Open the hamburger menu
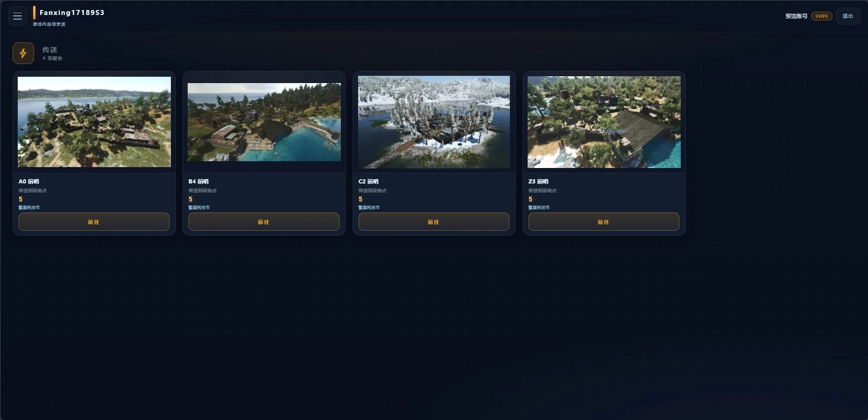This screenshot has width=868, height=420. tap(18, 16)
